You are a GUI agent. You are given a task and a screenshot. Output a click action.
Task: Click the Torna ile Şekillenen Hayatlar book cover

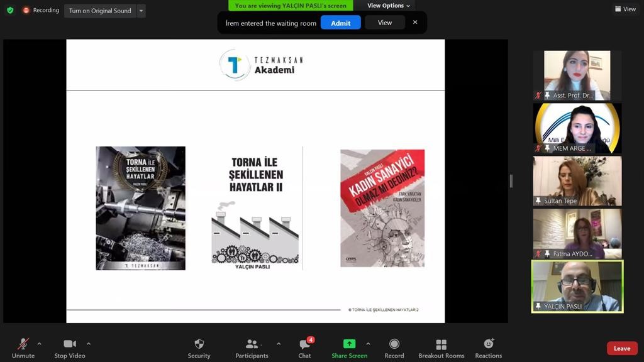[140, 208]
